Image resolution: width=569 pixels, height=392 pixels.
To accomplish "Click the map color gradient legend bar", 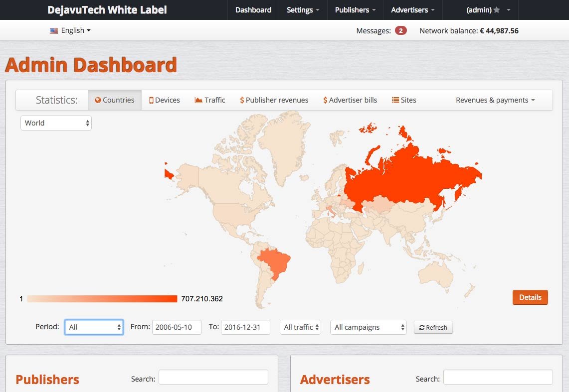I will [102, 298].
